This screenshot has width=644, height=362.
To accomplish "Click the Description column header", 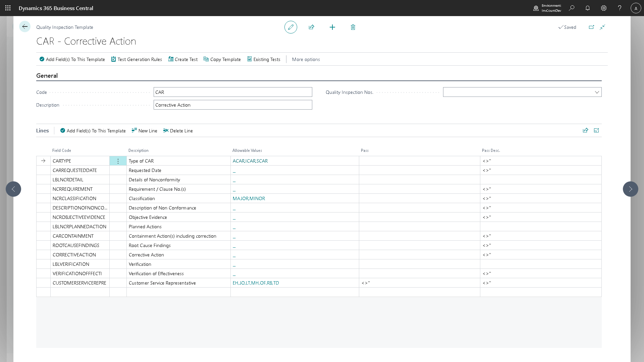I will click(x=139, y=150).
